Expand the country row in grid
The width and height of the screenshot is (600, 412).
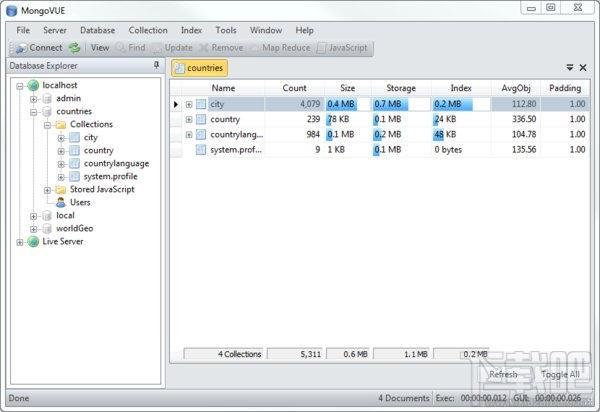coord(189,119)
